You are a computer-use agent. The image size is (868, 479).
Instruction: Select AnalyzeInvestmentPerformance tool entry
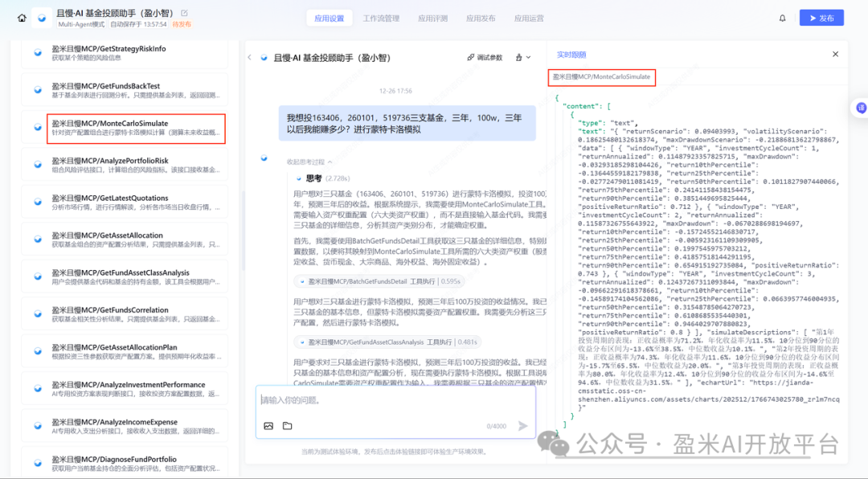[125, 389]
